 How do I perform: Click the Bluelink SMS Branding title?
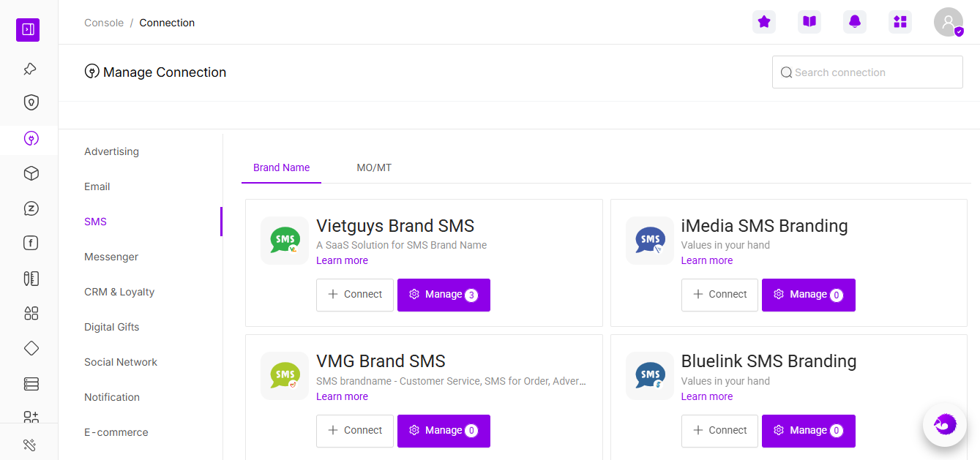768,361
